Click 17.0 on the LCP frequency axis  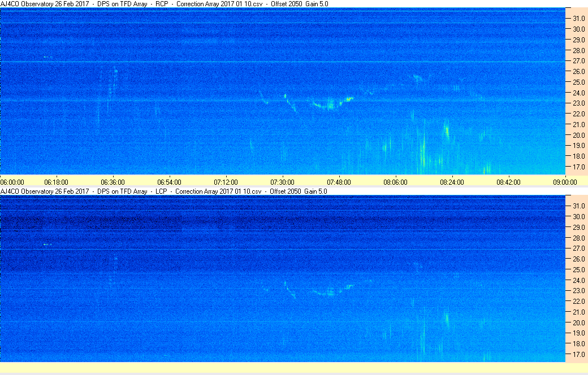pos(578,355)
